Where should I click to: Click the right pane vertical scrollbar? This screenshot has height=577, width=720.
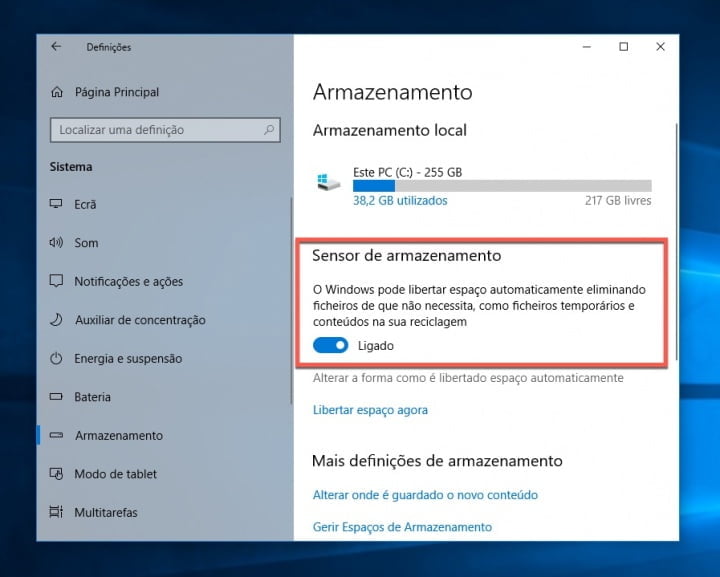coord(676,242)
